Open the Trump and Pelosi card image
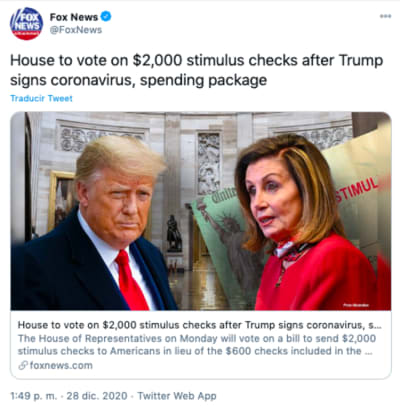The height and width of the screenshot is (411, 400). pyautogui.click(x=201, y=211)
